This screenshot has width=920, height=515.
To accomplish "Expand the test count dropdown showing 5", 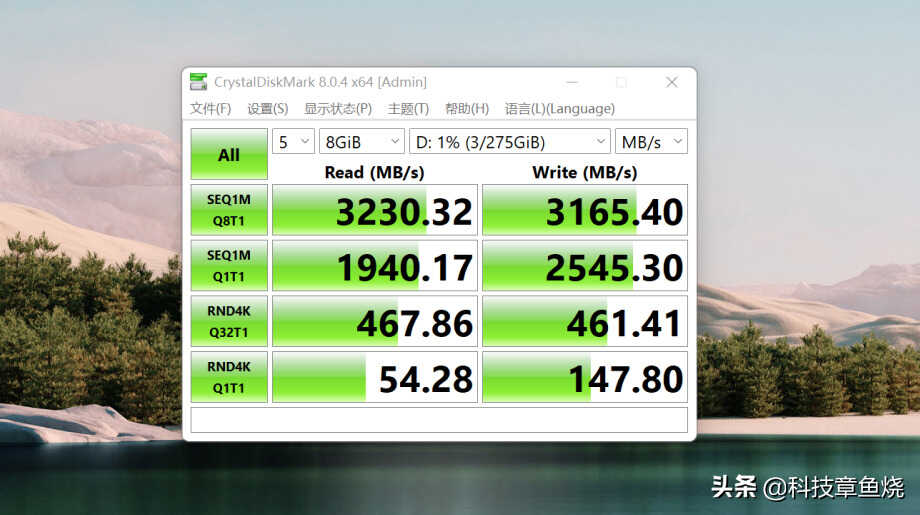I will click(293, 141).
